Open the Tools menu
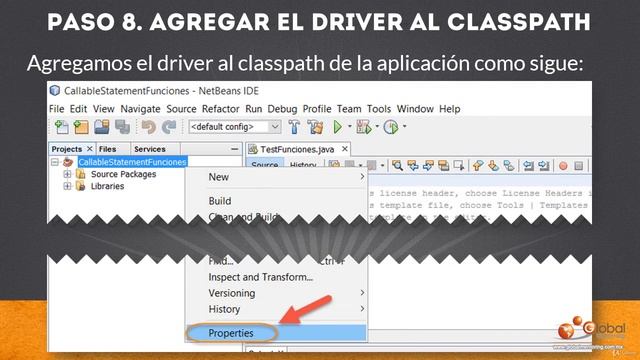 click(x=379, y=109)
